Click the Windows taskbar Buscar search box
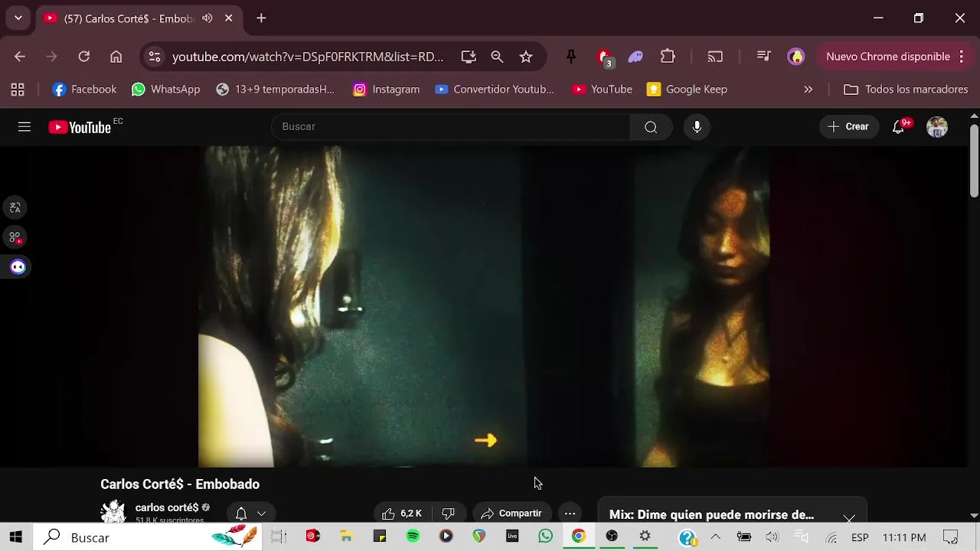 (147, 537)
